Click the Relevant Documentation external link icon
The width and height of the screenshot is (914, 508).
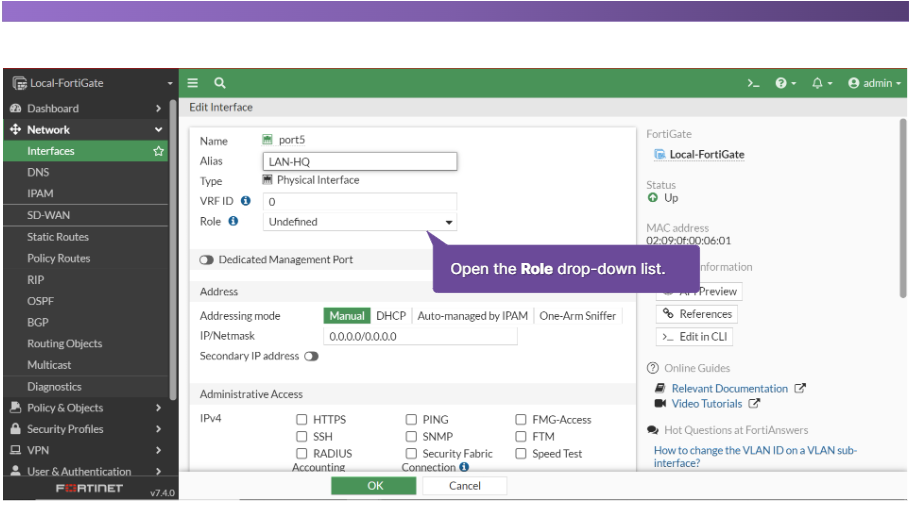tap(800, 388)
